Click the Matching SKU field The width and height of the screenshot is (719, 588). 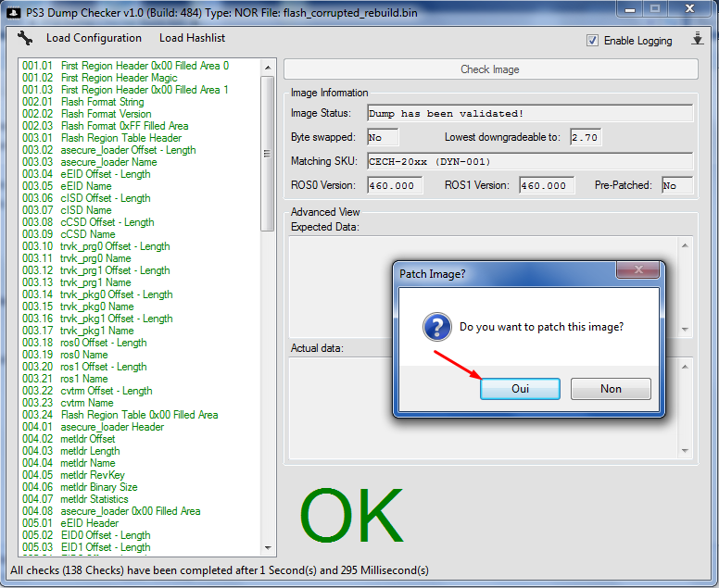[x=530, y=161]
